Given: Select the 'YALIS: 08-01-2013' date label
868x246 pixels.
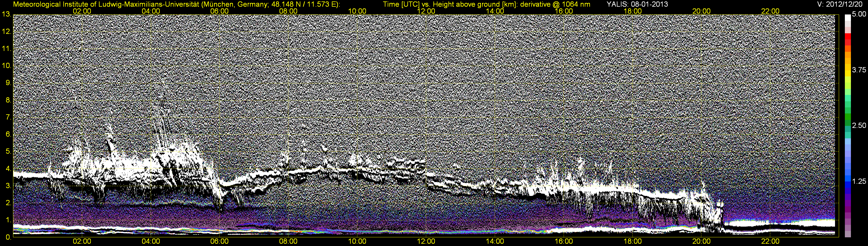Looking at the screenshot, I should click(637, 4).
